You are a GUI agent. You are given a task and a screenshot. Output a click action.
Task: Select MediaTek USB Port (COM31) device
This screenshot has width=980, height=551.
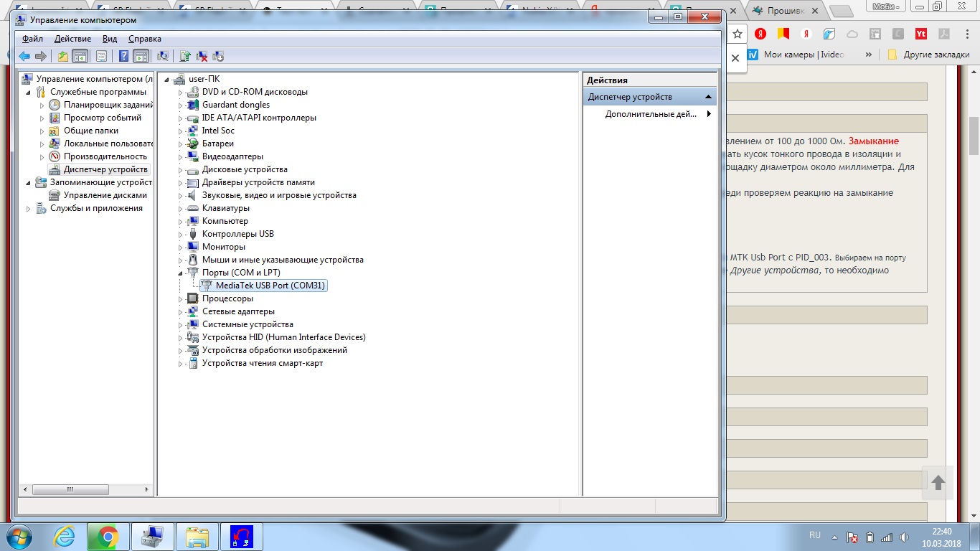[270, 286]
